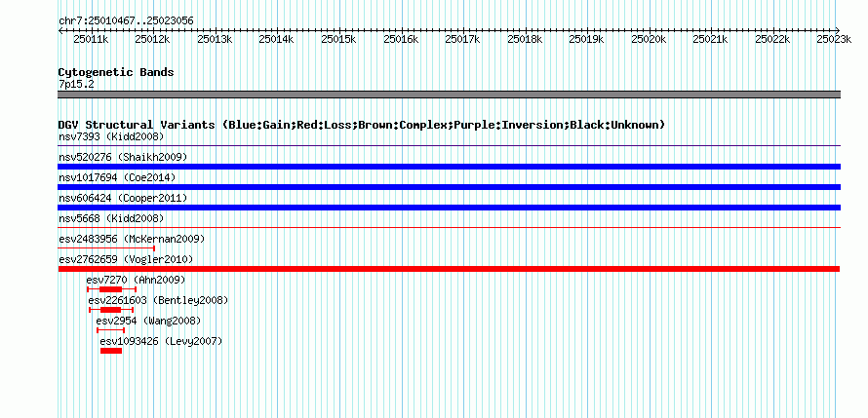The image size is (868, 418).
Task: Click the 25011k ruler tick label
Action: coord(91,40)
